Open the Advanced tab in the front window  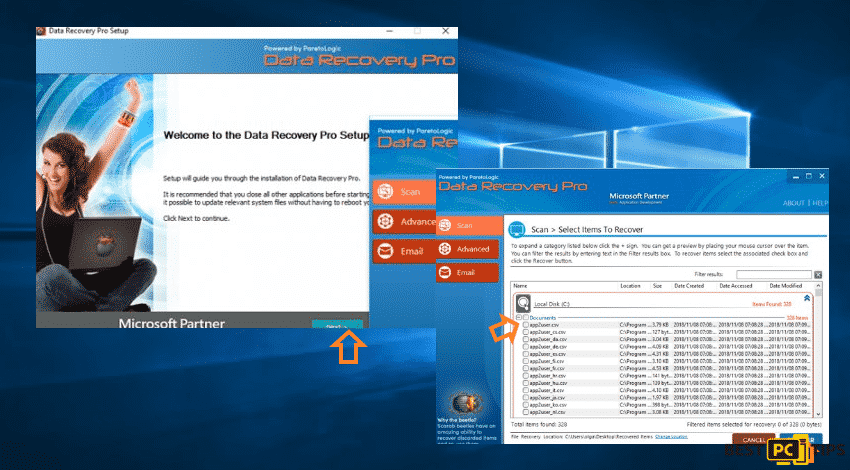pos(467,249)
